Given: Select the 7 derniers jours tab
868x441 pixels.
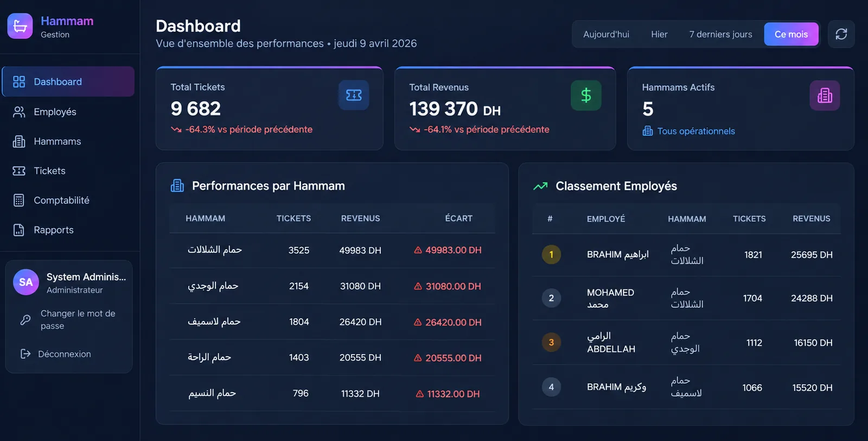Looking at the screenshot, I should point(720,34).
